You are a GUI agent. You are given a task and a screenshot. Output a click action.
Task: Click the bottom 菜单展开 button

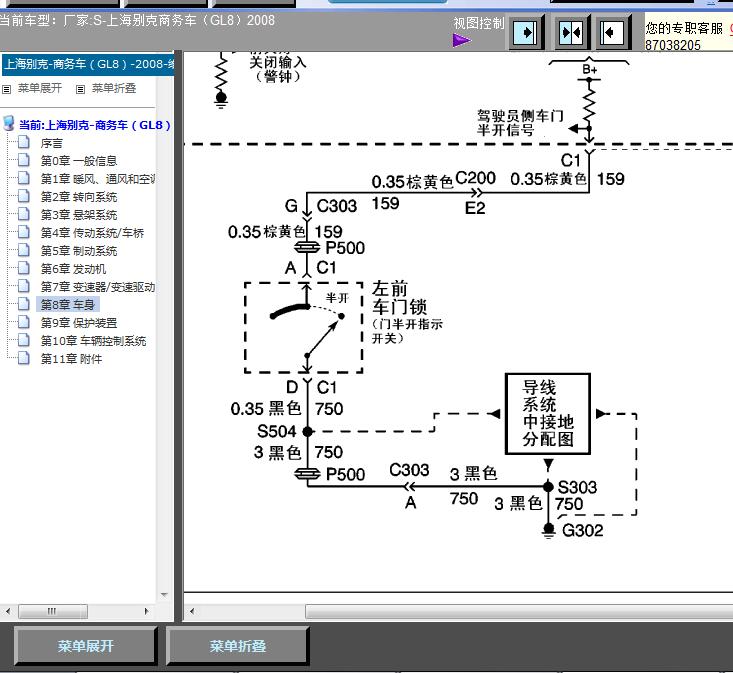point(86,646)
